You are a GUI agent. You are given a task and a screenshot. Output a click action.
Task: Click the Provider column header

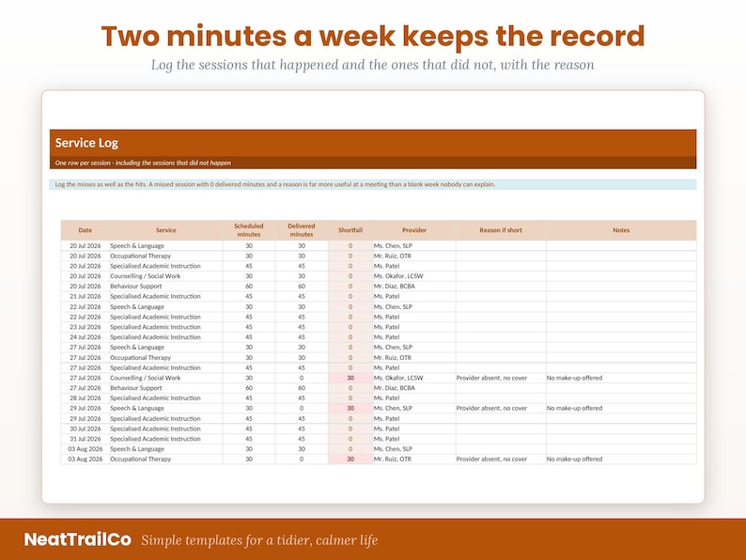pyautogui.click(x=414, y=230)
